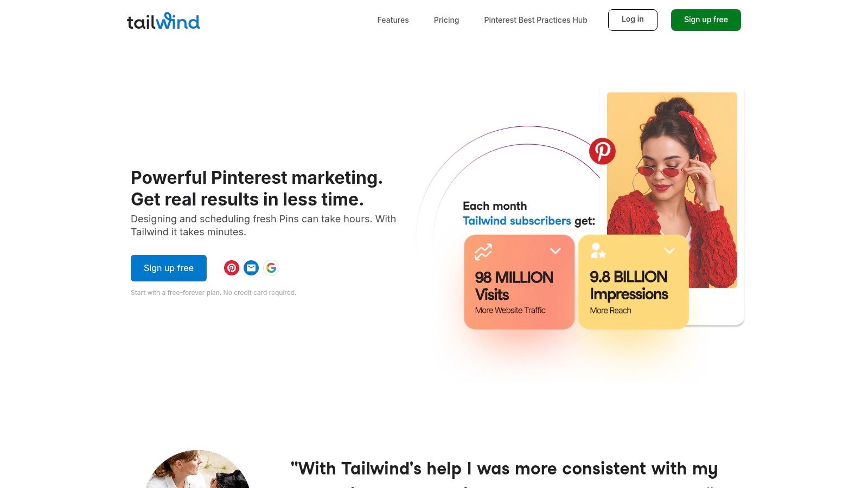Click the 9.8 BILLION Impressions stat card
Screen dimensions: 868x488
click(x=633, y=282)
